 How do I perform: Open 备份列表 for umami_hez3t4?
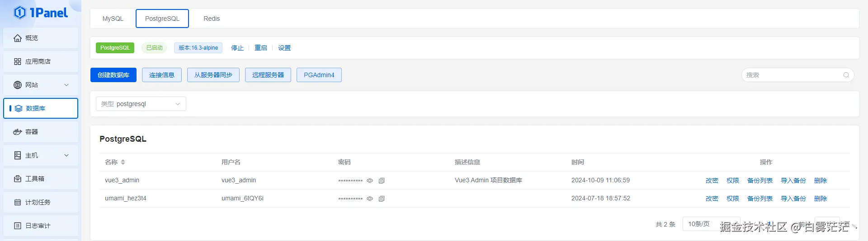pyautogui.click(x=760, y=199)
